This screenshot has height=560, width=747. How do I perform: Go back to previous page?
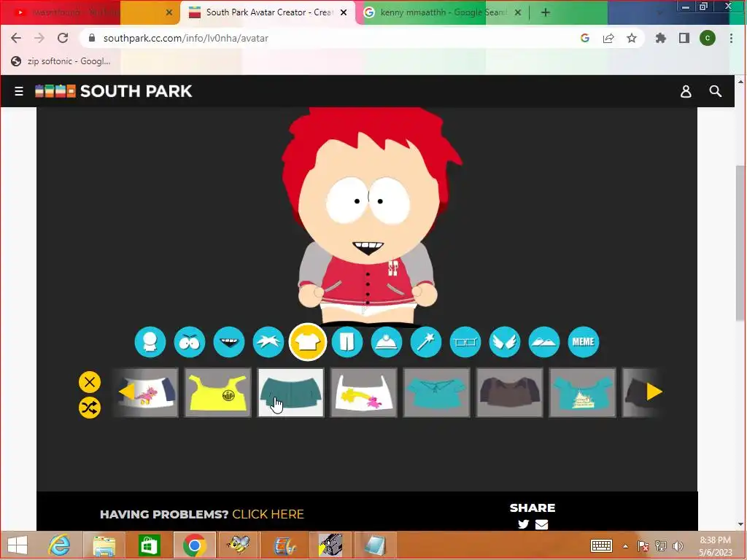pos(16,38)
